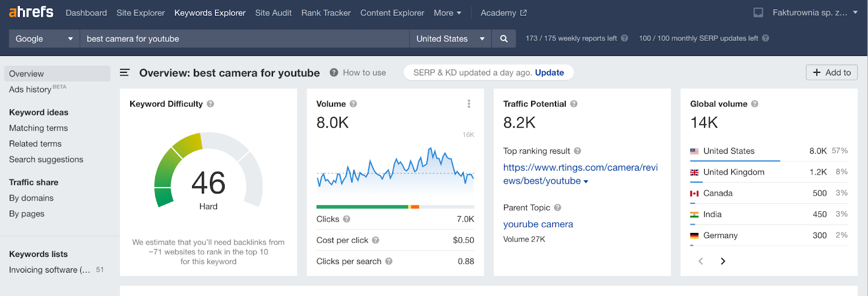Click Cost per click help icon
Screen dimensions: 868x296
point(375,240)
